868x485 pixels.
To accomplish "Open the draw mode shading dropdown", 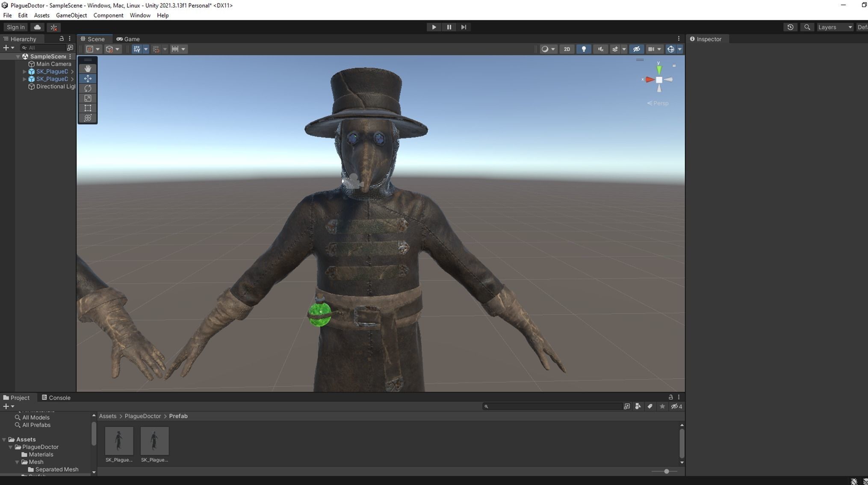I will [548, 49].
